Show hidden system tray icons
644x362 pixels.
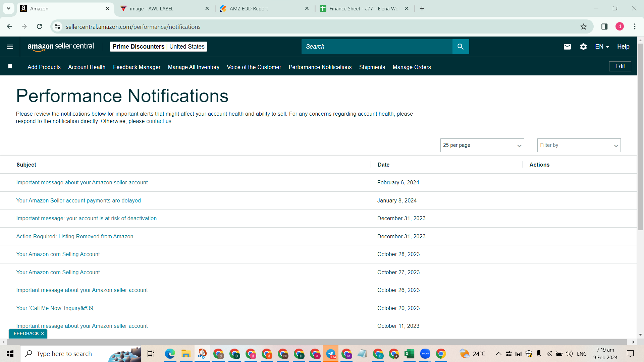point(499,354)
